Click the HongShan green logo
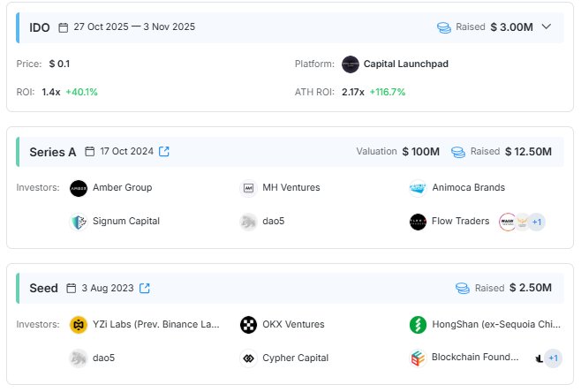This screenshot has height=392, width=581. pos(419,325)
